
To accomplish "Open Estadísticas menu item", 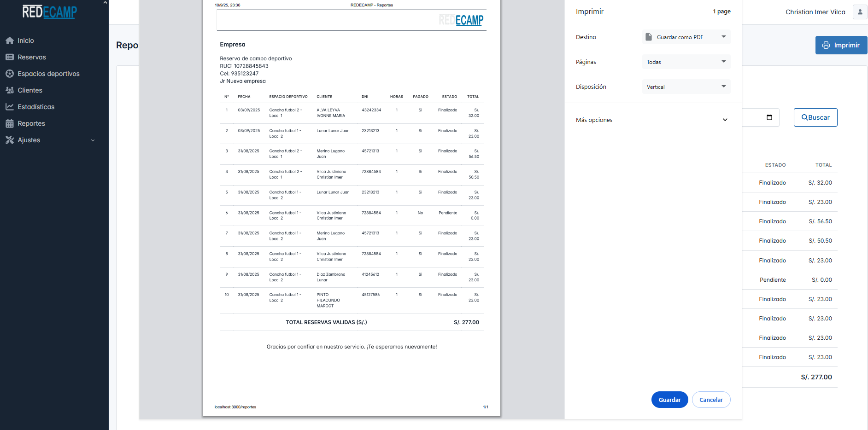I will (x=36, y=107).
